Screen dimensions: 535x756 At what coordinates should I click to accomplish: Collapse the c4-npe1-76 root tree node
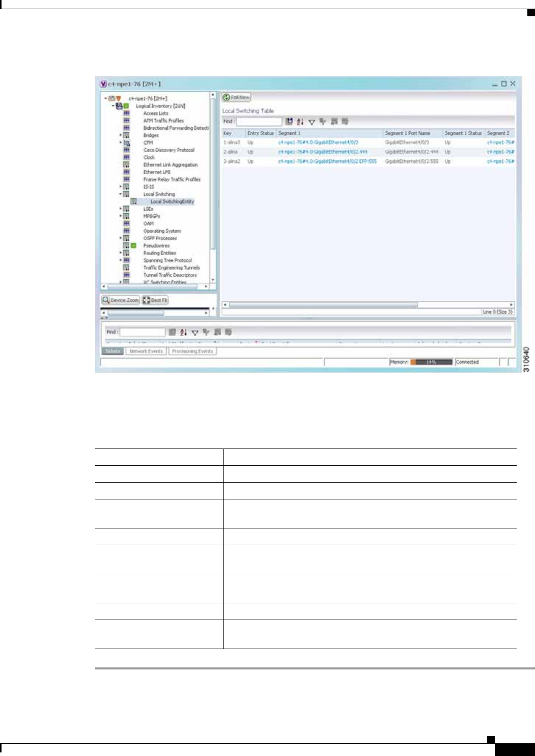click(106, 98)
